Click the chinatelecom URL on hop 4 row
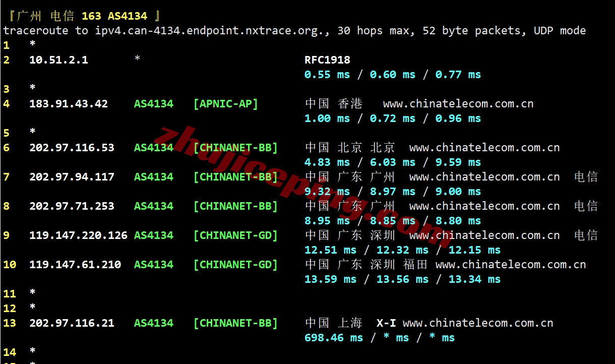Image resolution: width=615 pixels, height=364 pixels. (458, 104)
